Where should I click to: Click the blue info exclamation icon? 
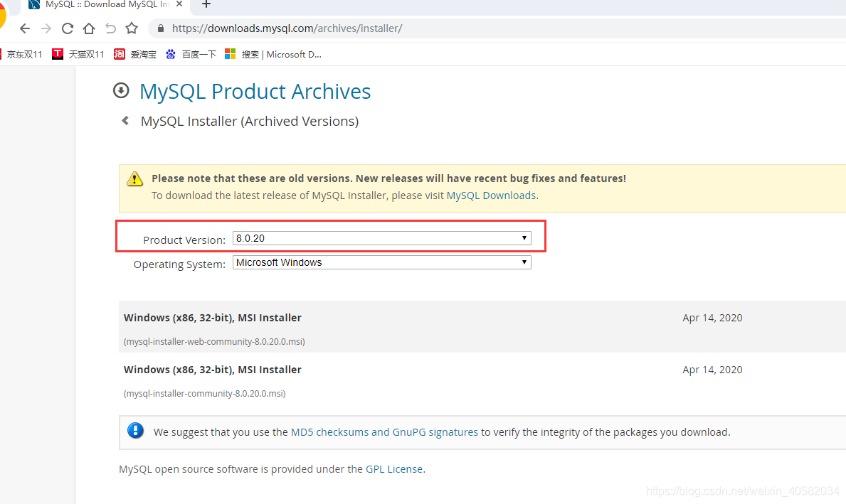(135, 430)
